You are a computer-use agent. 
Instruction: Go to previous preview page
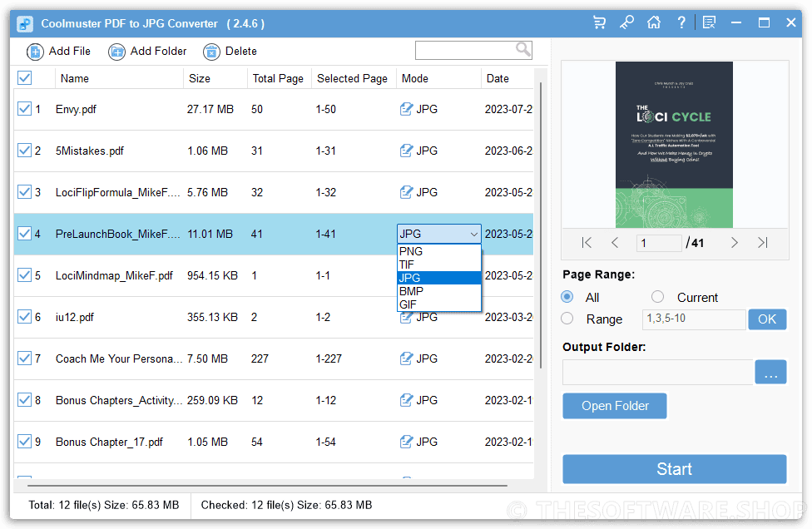pyautogui.click(x=615, y=243)
